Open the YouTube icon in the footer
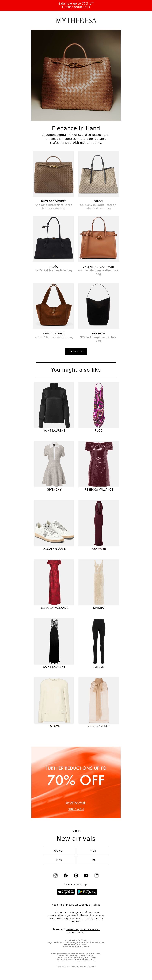152x980 pixels. pyautogui.click(x=86, y=875)
